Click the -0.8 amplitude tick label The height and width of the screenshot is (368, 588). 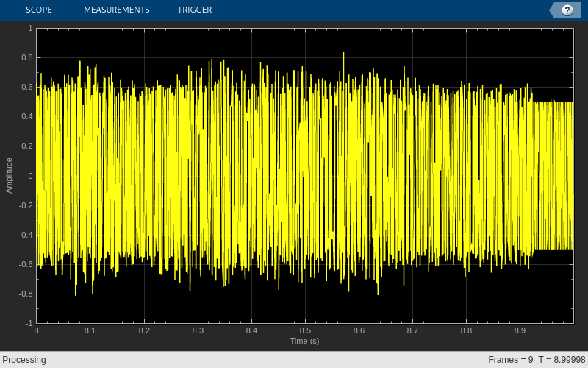pyautogui.click(x=26, y=294)
